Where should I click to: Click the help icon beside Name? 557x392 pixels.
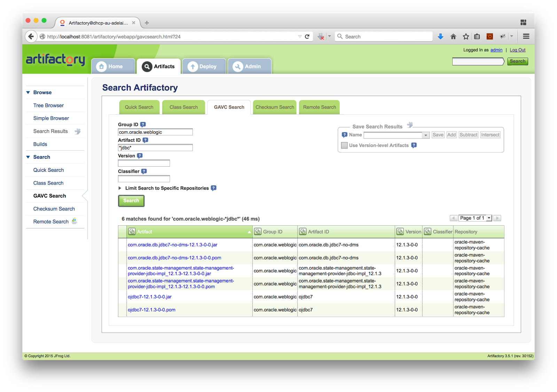click(344, 135)
